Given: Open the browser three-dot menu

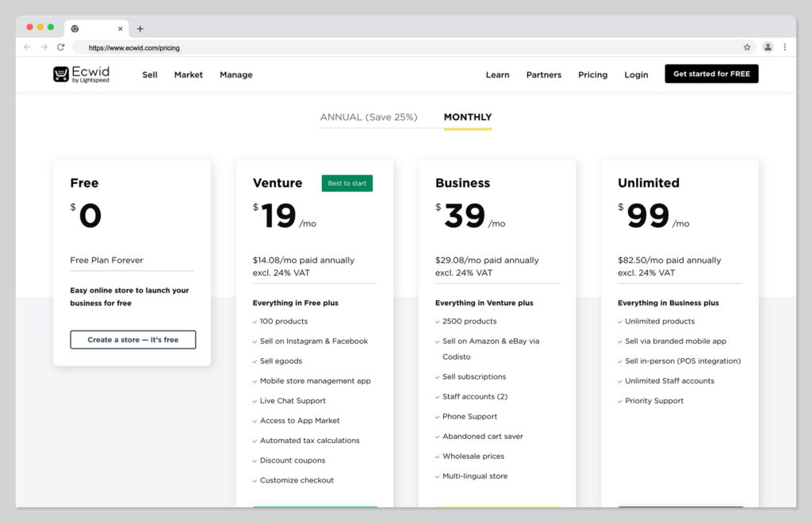Looking at the screenshot, I should (785, 48).
